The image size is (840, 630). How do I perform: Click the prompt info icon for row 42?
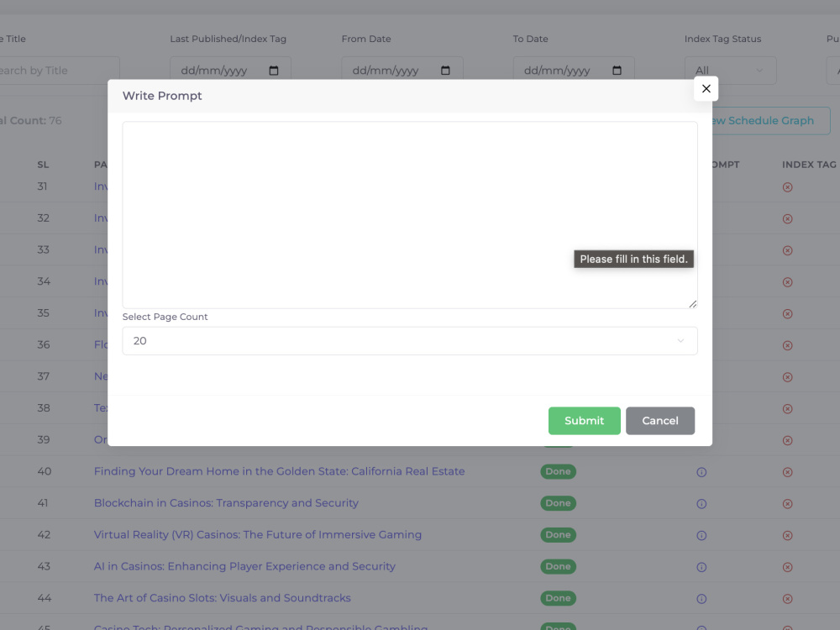click(x=701, y=535)
